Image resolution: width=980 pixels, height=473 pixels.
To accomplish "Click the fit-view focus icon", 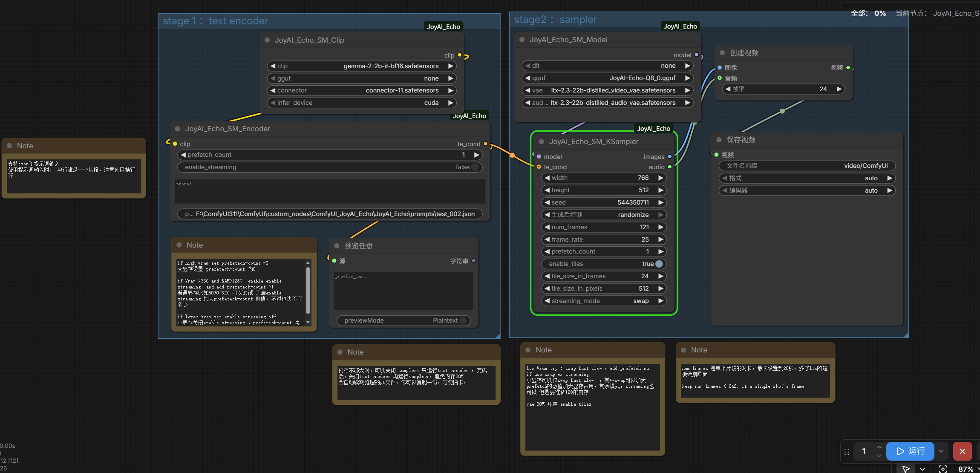I will (943, 469).
